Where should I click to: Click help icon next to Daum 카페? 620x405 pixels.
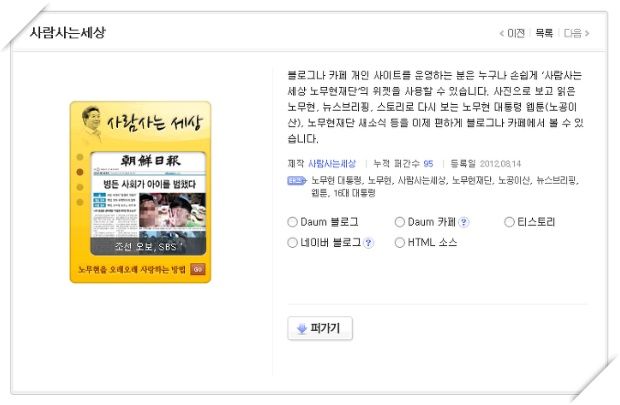coord(464,222)
